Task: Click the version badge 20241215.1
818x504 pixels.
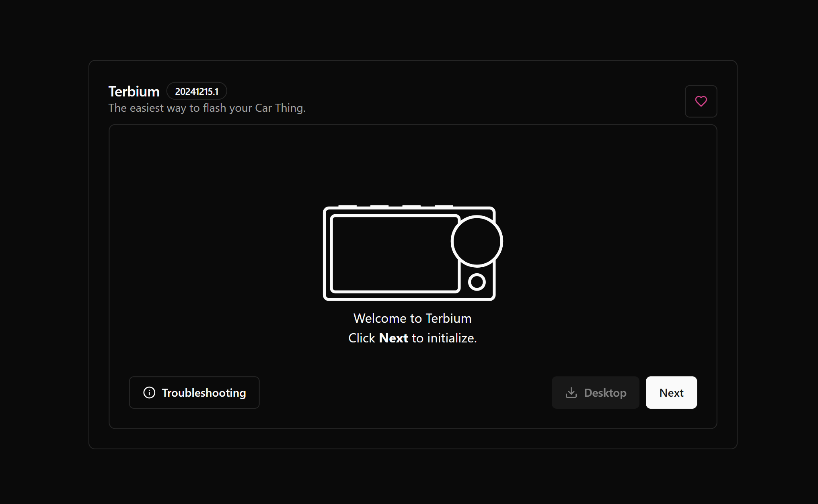Action: click(197, 91)
